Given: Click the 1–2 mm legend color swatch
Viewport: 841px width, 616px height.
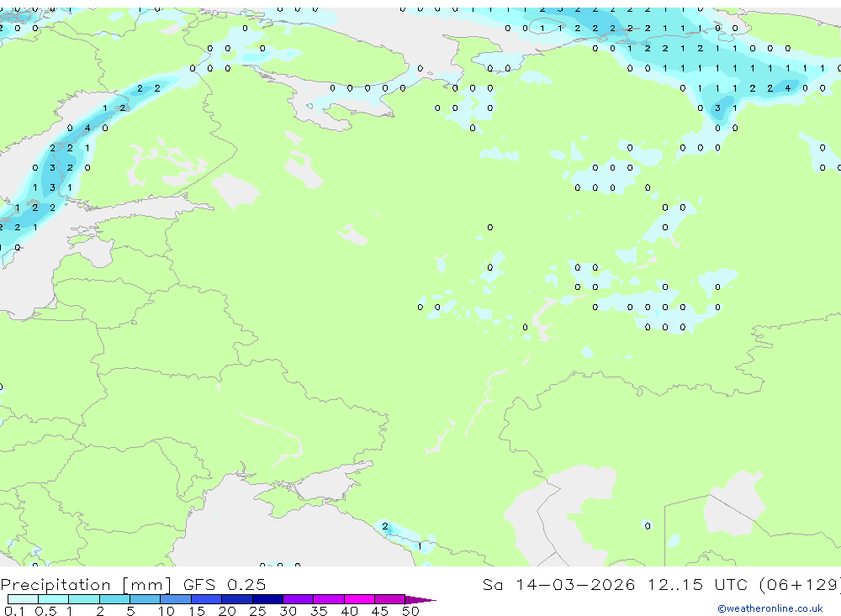Looking at the screenshot, I should (x=84, y=599).
